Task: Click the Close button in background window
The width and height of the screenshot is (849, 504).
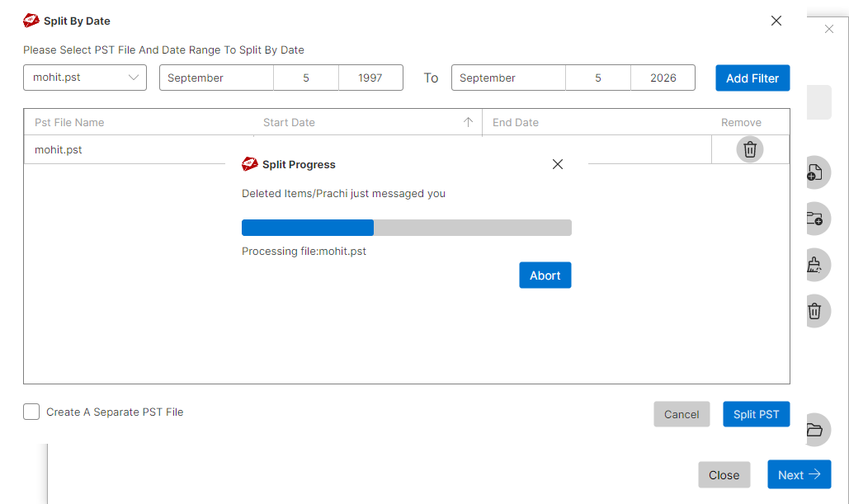Action: (x=724, y=475)
